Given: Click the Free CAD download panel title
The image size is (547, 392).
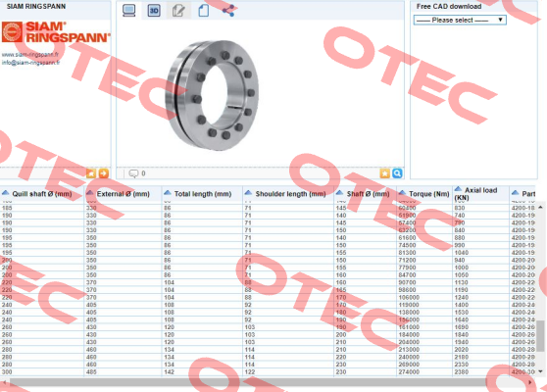Looking at the screenshot, I should click(x=449, y=6).
